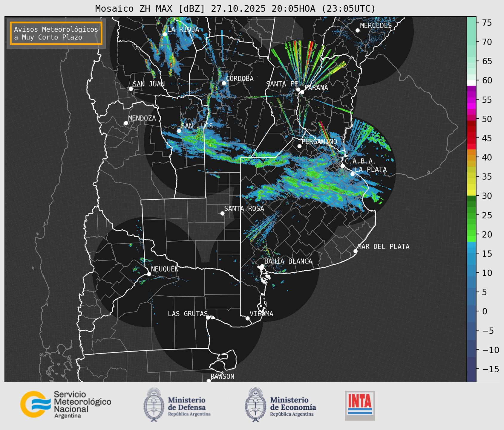Click the 60 dBZ white color band
Image resolution: width=504 pixels, height=430 pixels.
[x=471, y=83]
